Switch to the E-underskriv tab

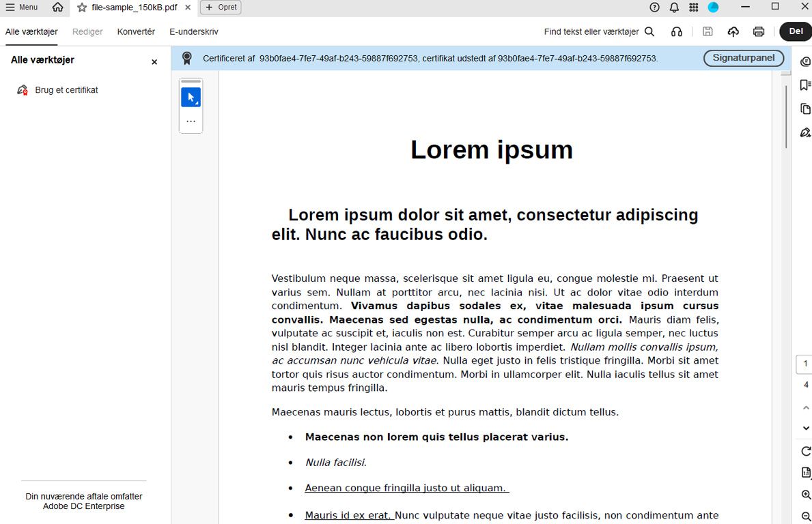click(193, 31)
